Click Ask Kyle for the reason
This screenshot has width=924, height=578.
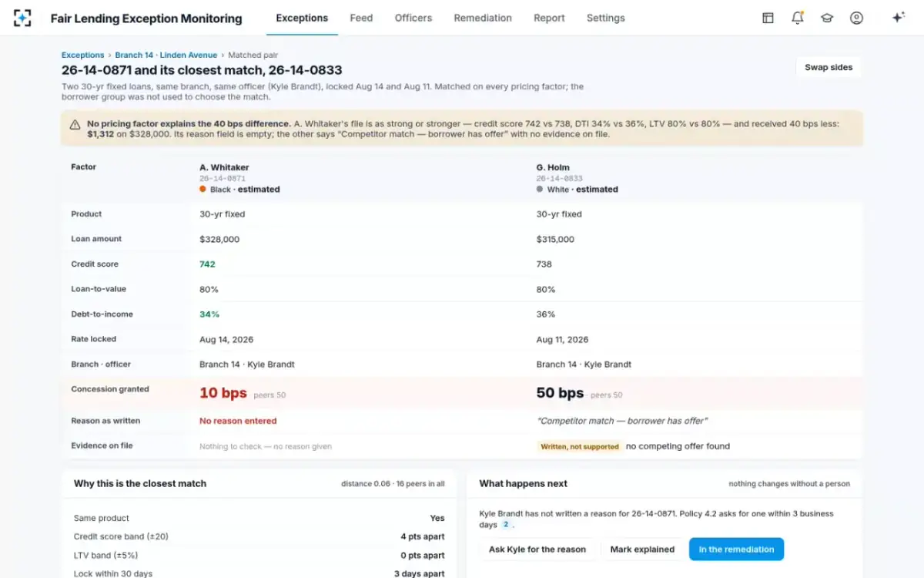537,549
